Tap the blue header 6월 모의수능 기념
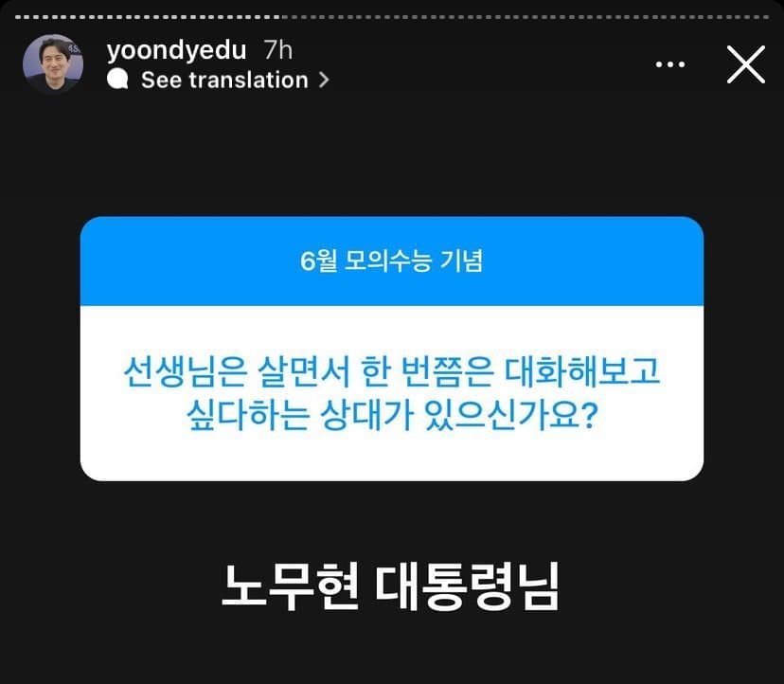 click(391, 261)
